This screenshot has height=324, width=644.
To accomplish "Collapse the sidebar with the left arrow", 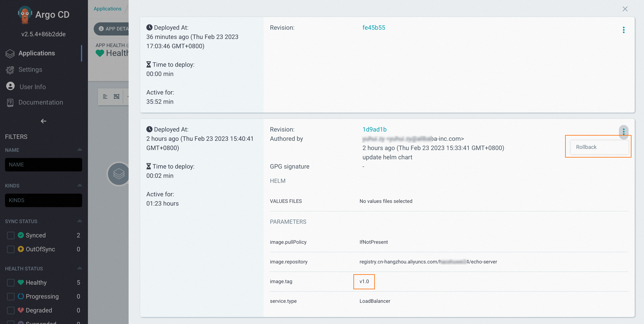I will click(44, 121).
